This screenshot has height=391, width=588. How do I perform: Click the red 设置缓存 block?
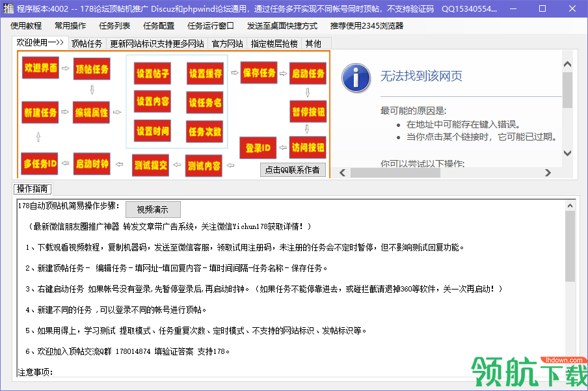pyautogui.click(x=205, y=74)
